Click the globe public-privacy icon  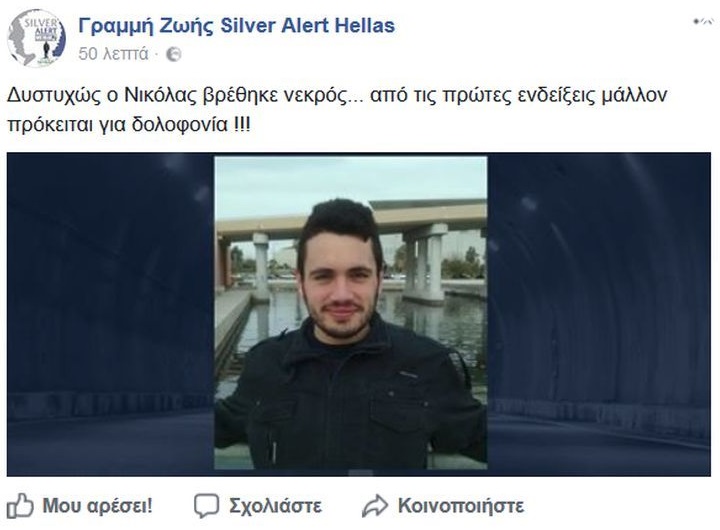(x=174, y=54)
